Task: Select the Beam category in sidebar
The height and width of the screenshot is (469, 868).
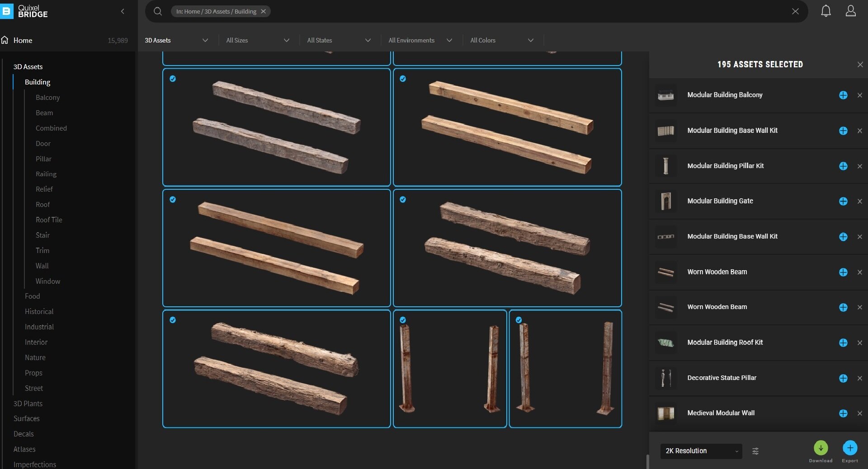Action: tap(44, 113)
